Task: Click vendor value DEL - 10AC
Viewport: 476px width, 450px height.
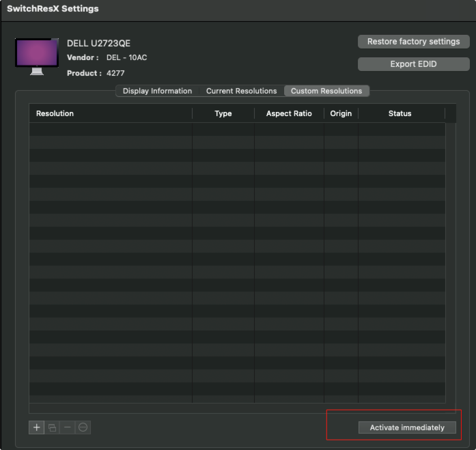Action: tap(126, 57)
